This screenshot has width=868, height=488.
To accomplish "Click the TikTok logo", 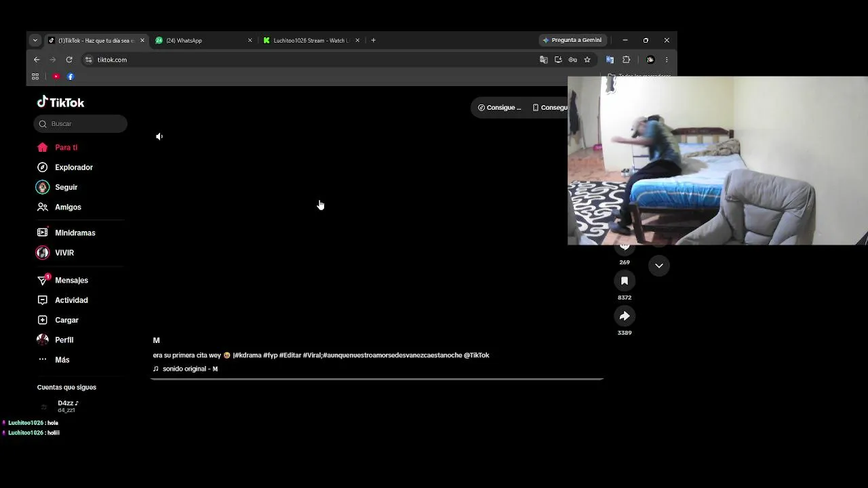I will click(x=60, y=102).
